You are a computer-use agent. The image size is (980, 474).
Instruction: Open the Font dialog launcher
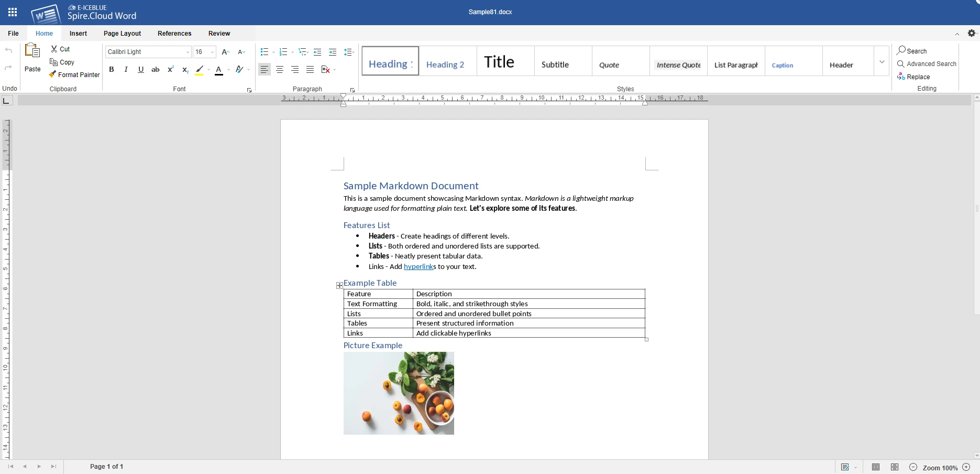pos(249,90)
